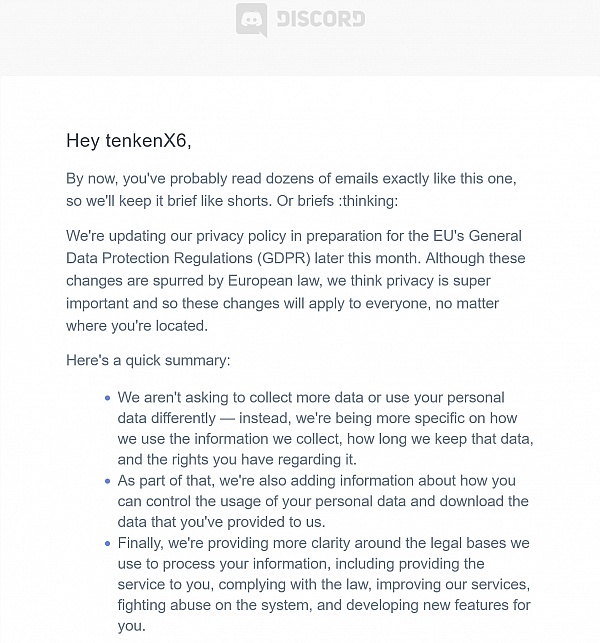The height and width of the screenshot is (643, 600).
Task: Click the "We aren't asking to collect" bullet text
Action: pos(325,428)
